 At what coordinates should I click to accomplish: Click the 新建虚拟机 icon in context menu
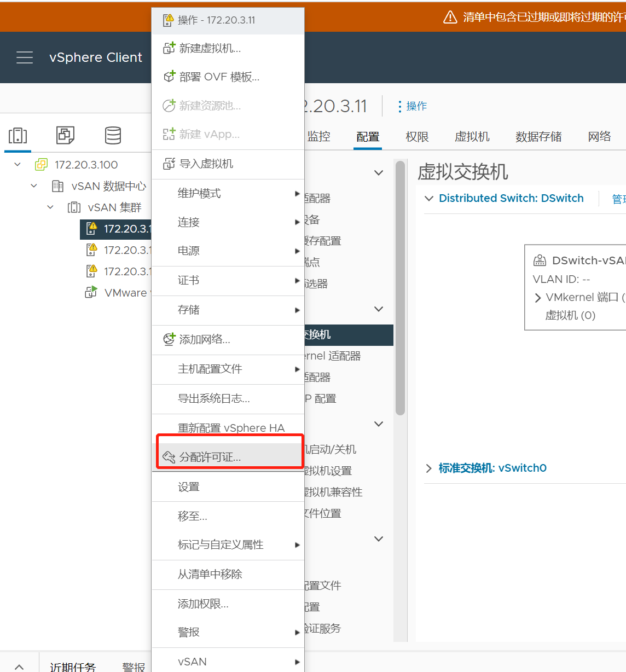tap(169, 48)
